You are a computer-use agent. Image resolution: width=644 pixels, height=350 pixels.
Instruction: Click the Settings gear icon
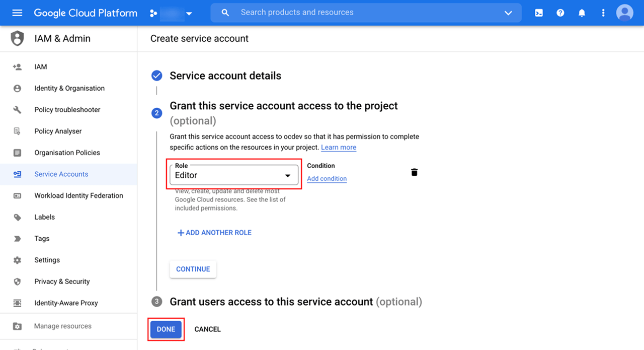click(17, 260)
